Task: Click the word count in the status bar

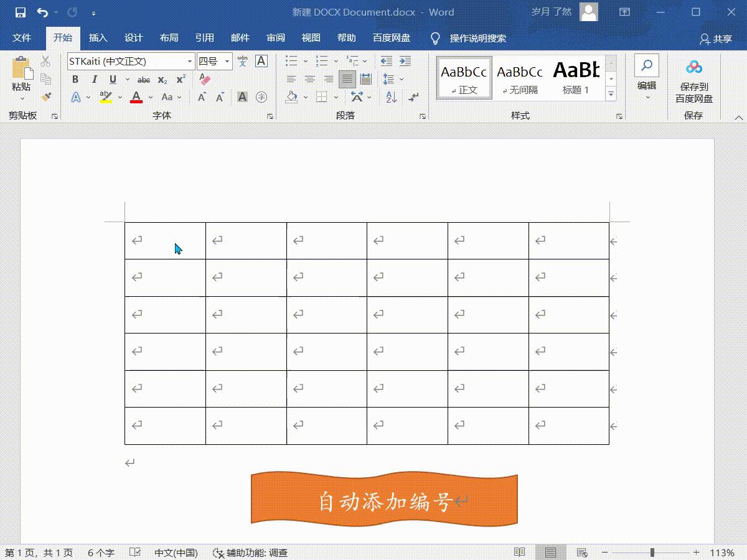Action: (100, 552)
